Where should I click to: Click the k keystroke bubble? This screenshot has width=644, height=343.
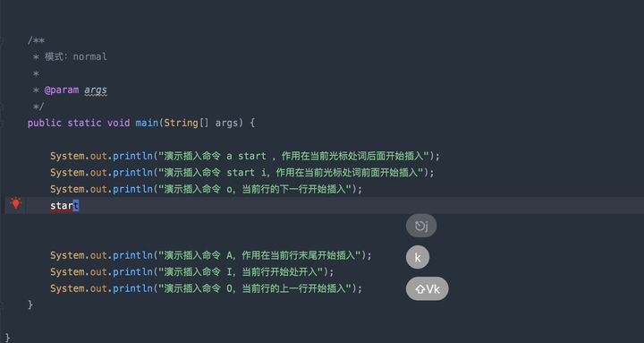(x=418, y=258)
